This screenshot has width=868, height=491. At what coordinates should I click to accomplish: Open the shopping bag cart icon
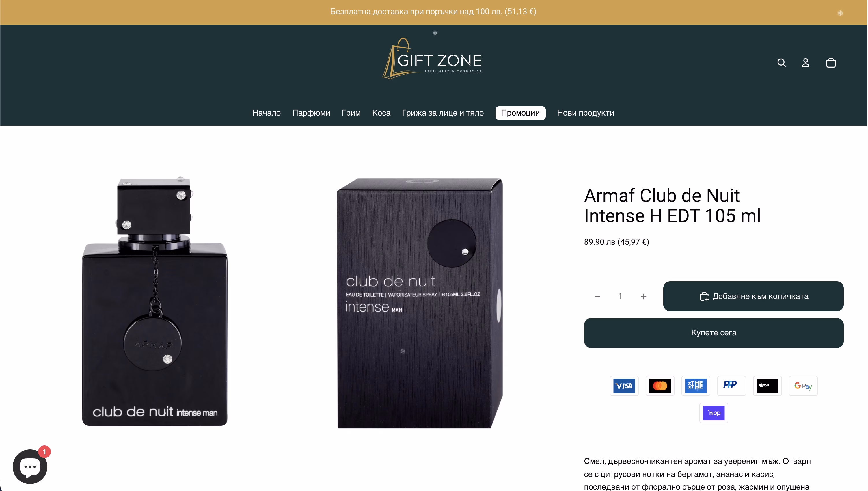(832, 63)
